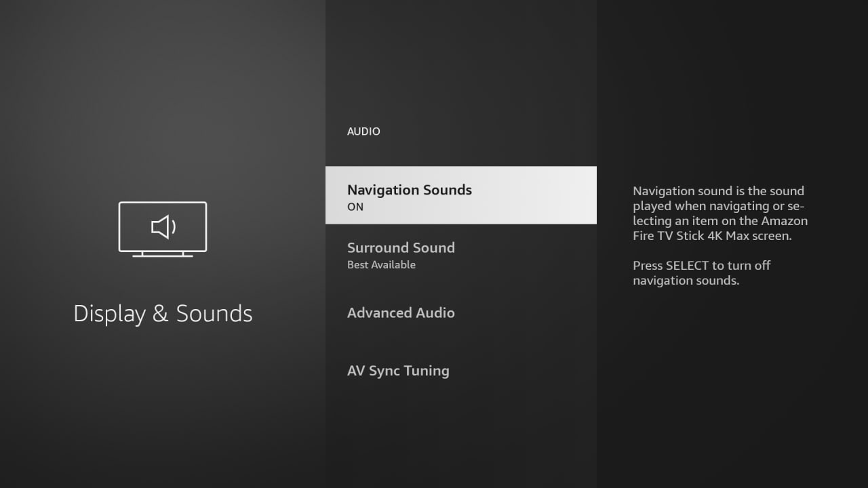Image resolution: width=868 pixels, height=488 pixels.
Task: Click the TV speaker icon
Action: pyautogui.click(x=163, y=229)
